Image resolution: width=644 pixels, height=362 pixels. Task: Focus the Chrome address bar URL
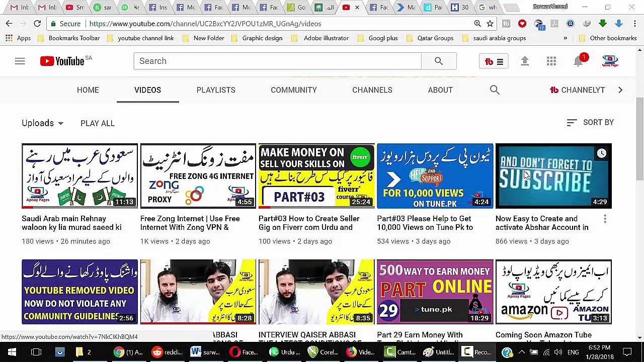point(205,24)
